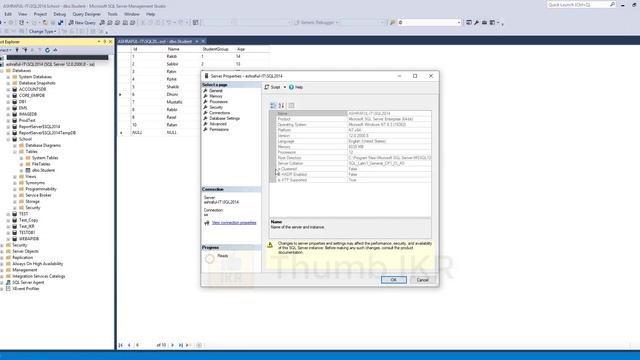Expand the Views folder under School

tap(15, 176)
